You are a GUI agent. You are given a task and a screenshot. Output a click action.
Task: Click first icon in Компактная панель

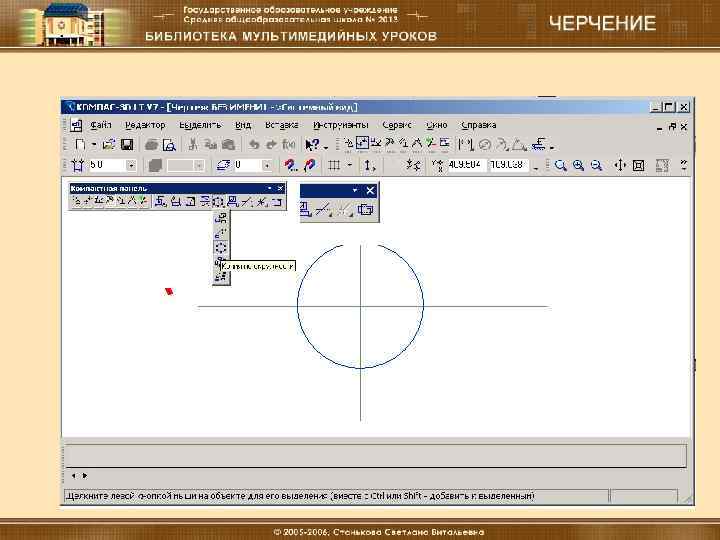[76, 201]
